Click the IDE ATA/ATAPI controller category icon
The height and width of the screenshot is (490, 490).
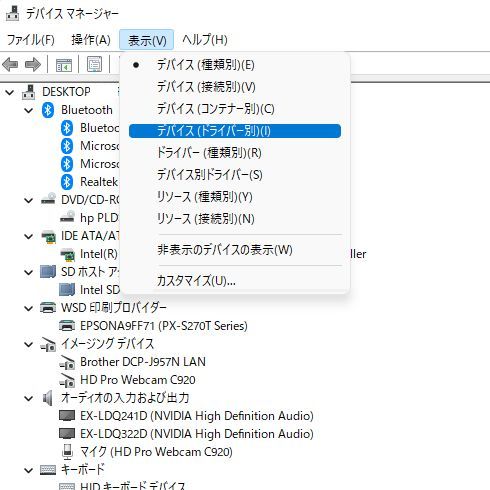(48, 236)
